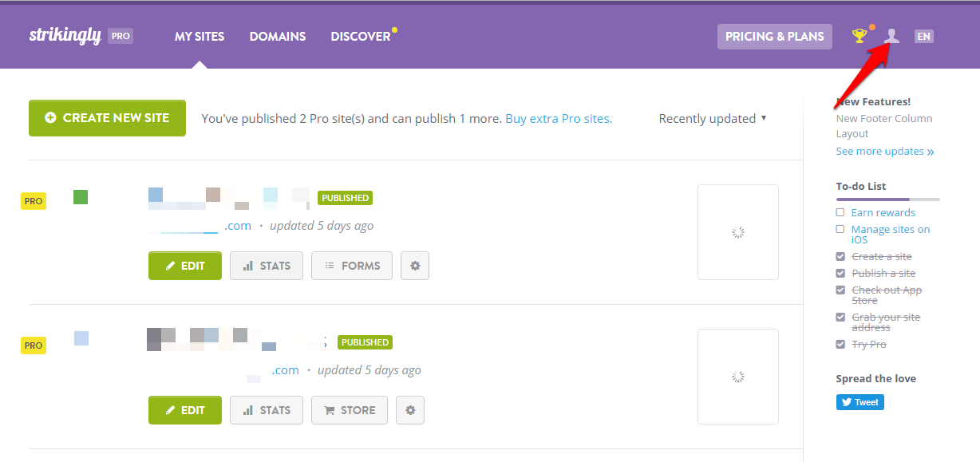Click the To-do List progress bar
The image size is (980, 462).
pos(887,199)
